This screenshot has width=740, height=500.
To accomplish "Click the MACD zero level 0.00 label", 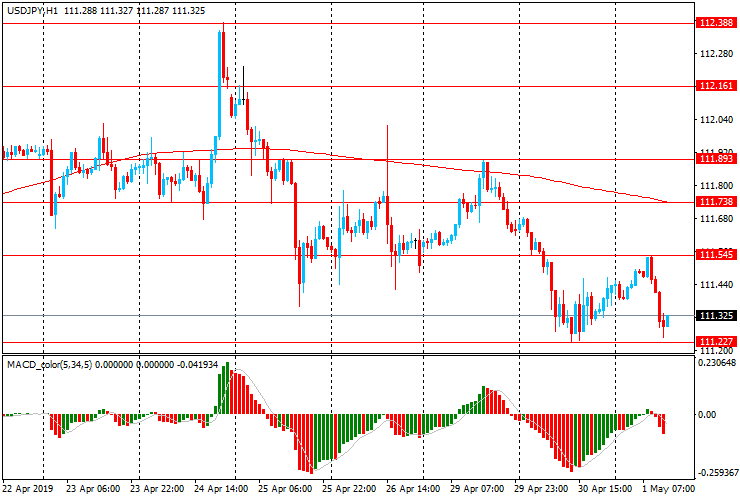I will pyautogui.click(x=706, y=415).
